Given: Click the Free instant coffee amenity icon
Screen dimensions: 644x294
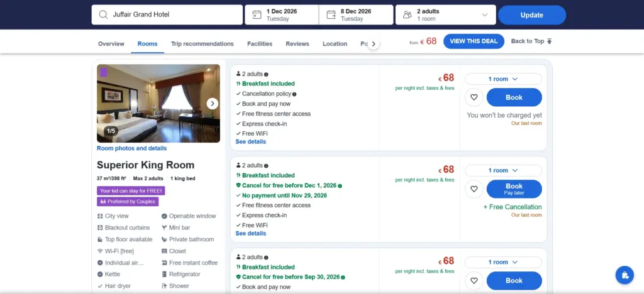Looking at the screenshot, I should pos(164,263).
